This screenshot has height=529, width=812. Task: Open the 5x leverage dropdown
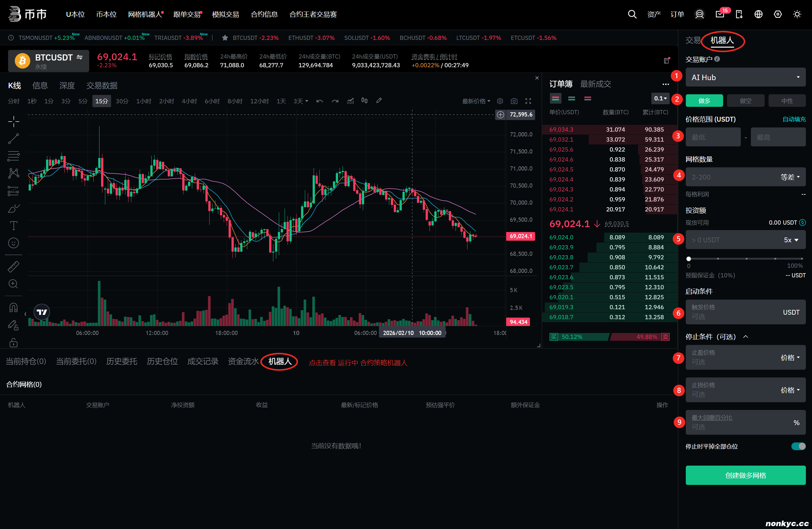(x=791, y=240)
